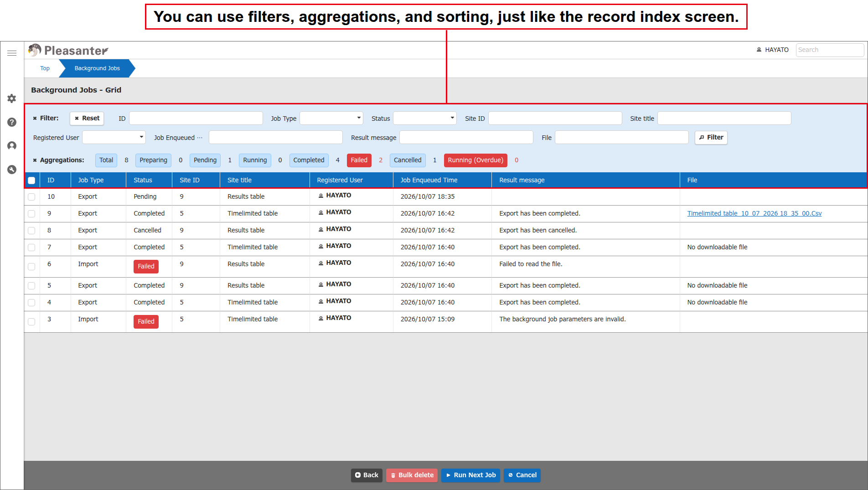Go to the Top breadcrumb
The height and width of the screenshot is (490, 868).
point(45,68)
